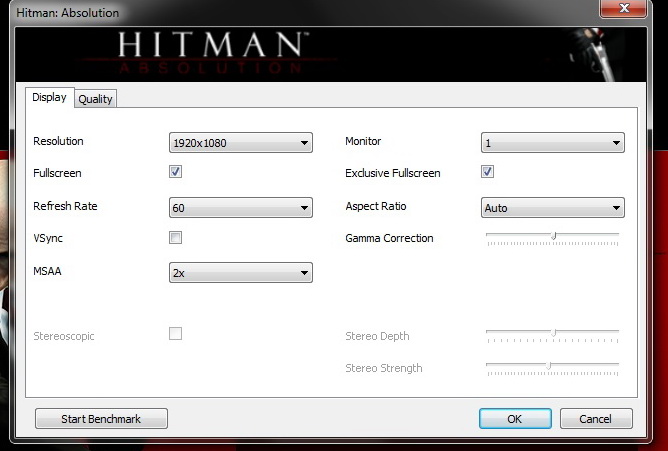Image resolution: width=668 pixels, height=451 pixels.
Task: Click the Stereo Depth slider
Action: pyautogui.click(x=553, y=336)
